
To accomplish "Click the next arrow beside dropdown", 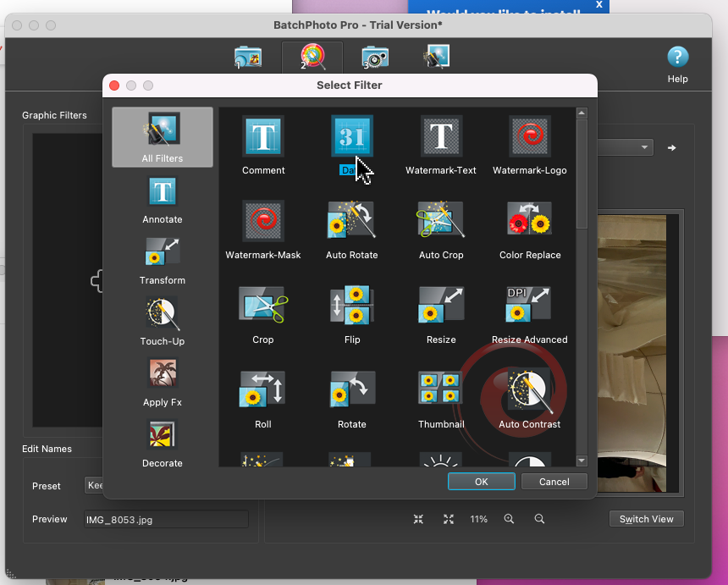I will 671,147.
